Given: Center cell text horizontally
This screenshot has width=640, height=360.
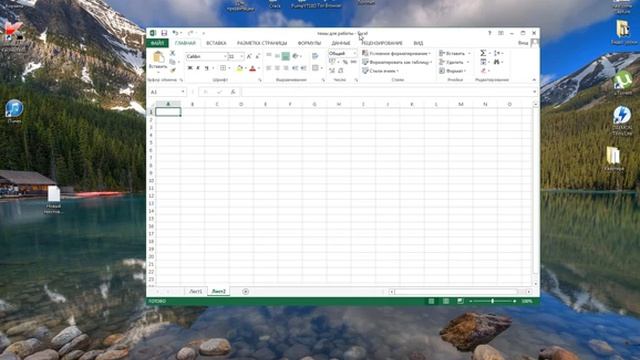Looking at the screenshot, I should (x=277, y=68).
